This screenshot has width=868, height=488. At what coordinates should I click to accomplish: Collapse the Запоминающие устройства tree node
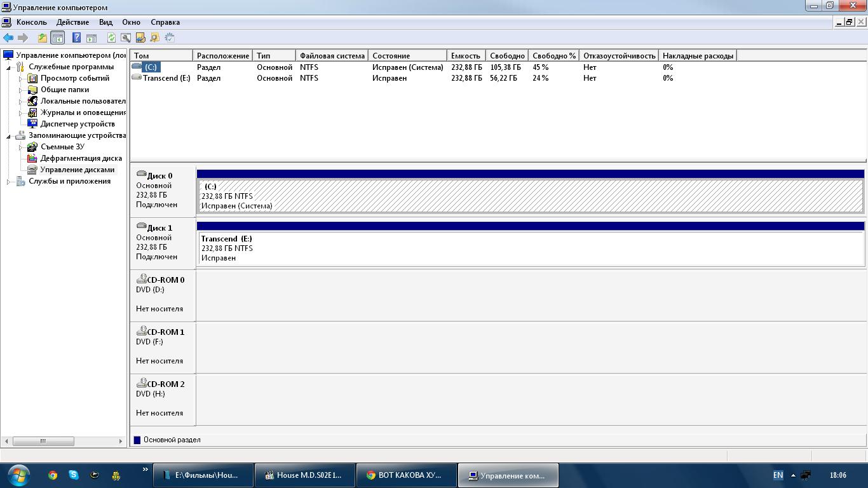(9, 136)
